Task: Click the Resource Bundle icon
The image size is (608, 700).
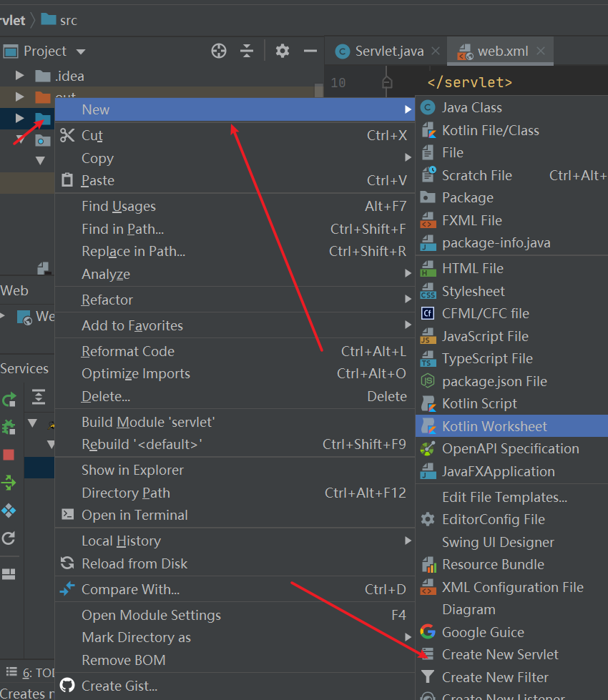Action: click(x=428, y=565)
